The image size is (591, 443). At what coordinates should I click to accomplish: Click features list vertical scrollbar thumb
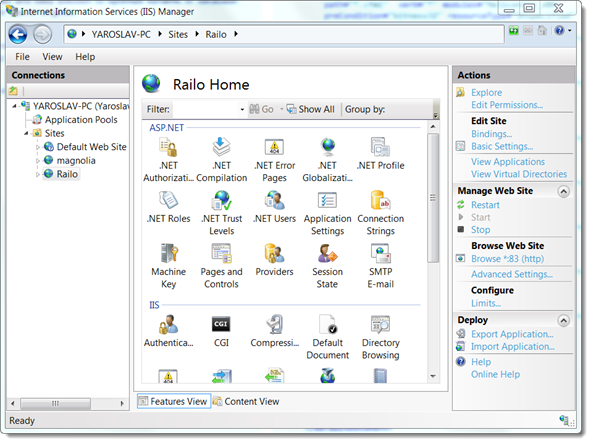[433, 198]
